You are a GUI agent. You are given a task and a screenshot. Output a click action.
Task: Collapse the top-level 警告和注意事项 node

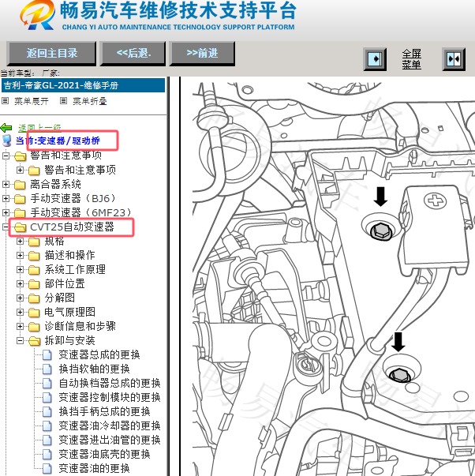[6, 156]
